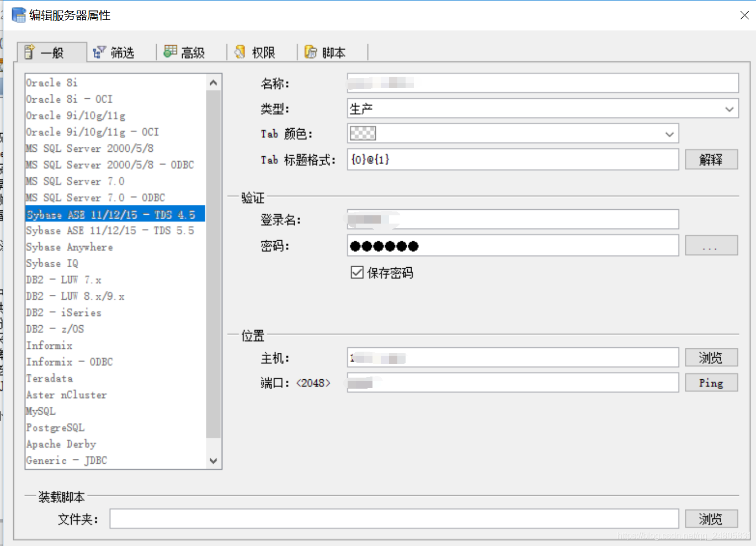The image size is (756, 546).
Task: Click the 解释 button
Action: (711, 160)
